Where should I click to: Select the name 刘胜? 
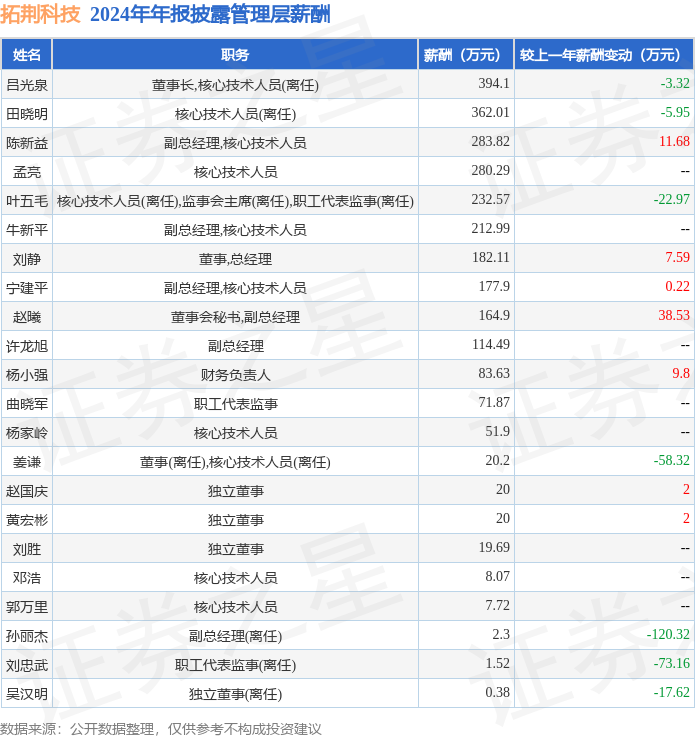click(x=27, y=549)
